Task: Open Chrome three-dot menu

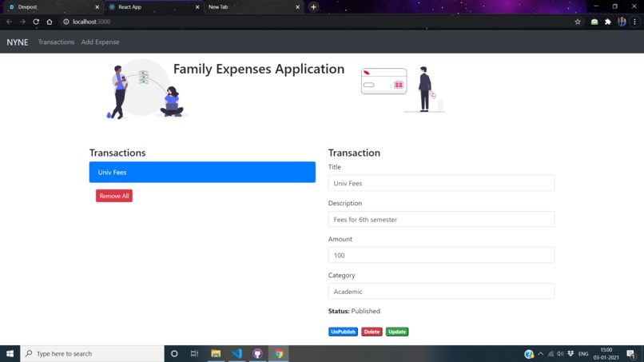Action: 634,22
